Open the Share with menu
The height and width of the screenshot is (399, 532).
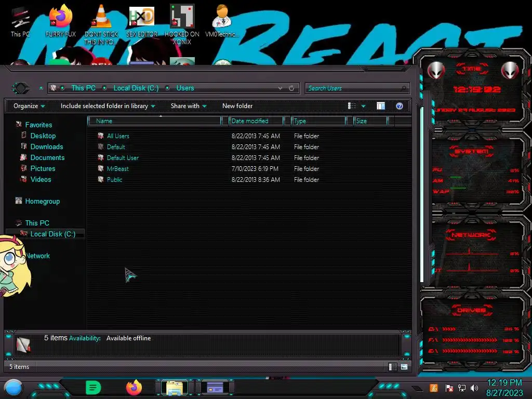tap(189, 106)
